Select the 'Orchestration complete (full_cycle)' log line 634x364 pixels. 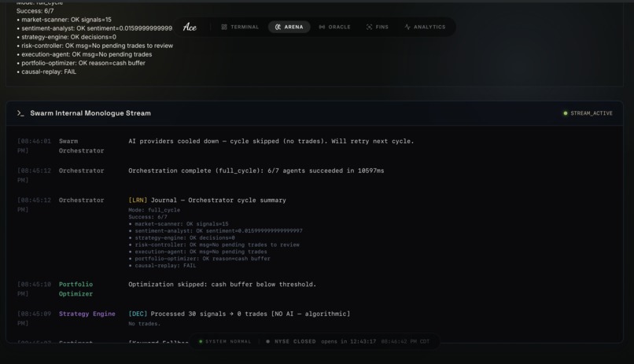(256, 171)
